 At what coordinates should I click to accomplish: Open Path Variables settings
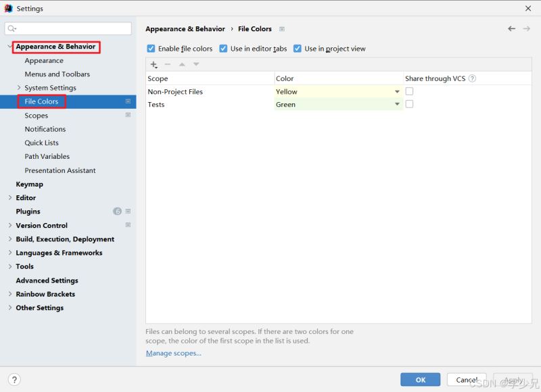pyautogui.click(x=47, y=157)
